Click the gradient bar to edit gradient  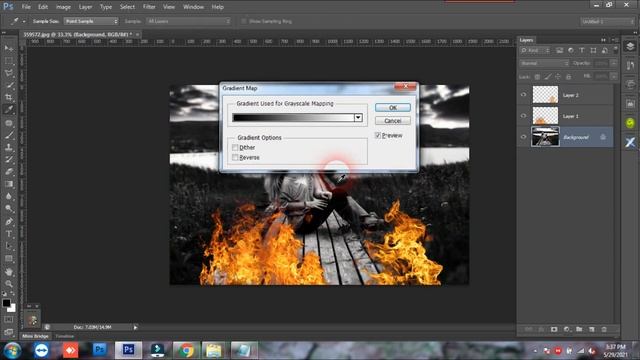[x=293, y=118]
